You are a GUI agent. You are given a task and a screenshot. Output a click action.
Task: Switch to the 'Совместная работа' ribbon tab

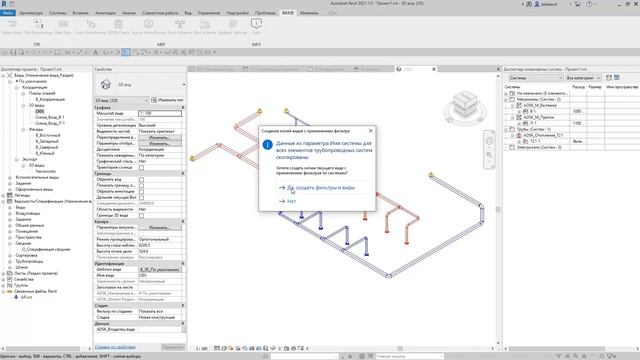click(x=160, y=13)
